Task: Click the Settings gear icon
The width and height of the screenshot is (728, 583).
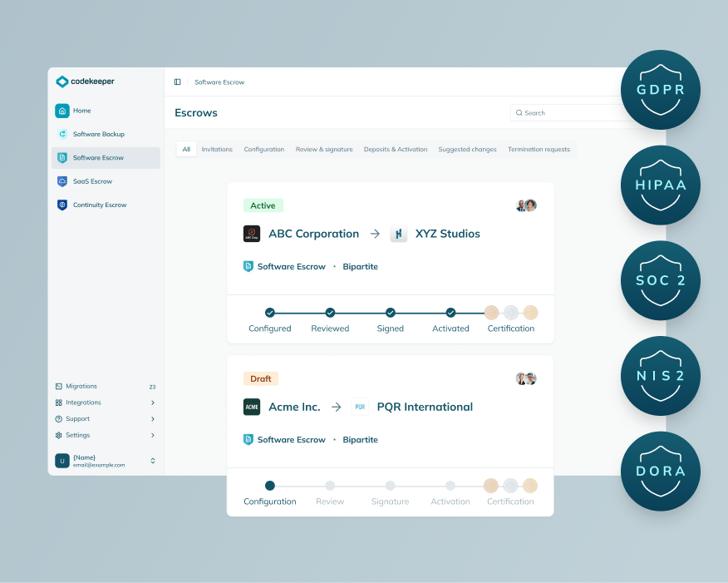Action: 58,435
